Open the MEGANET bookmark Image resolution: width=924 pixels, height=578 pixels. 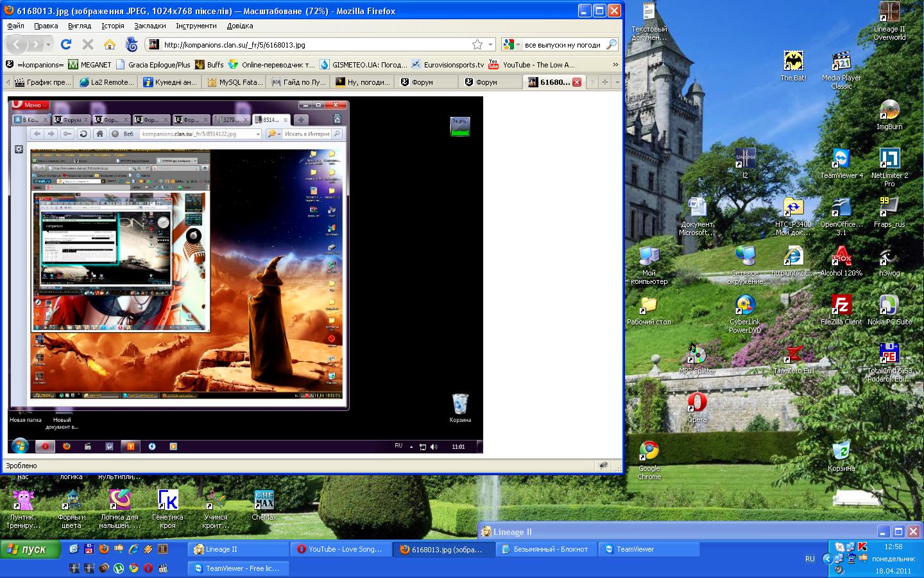tap(90, 64)
